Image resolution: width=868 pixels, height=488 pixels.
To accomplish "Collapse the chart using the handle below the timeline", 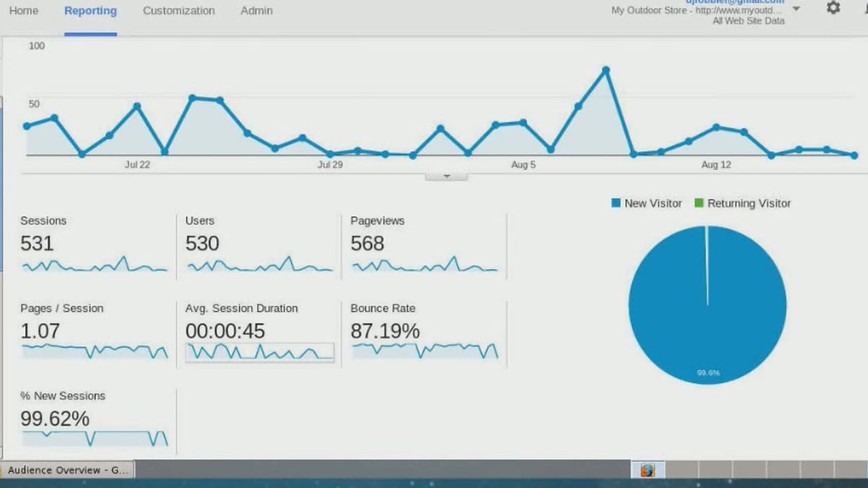I will tap(446, 176).
